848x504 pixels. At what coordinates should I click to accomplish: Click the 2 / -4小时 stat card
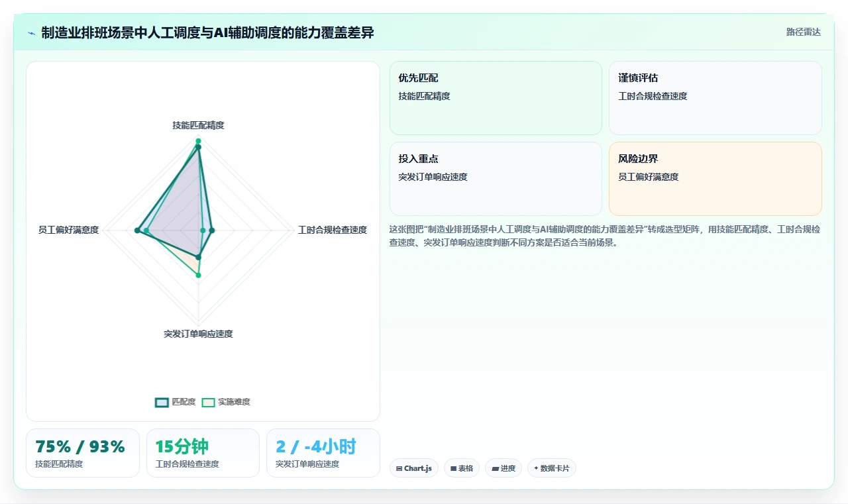(323, 453)
